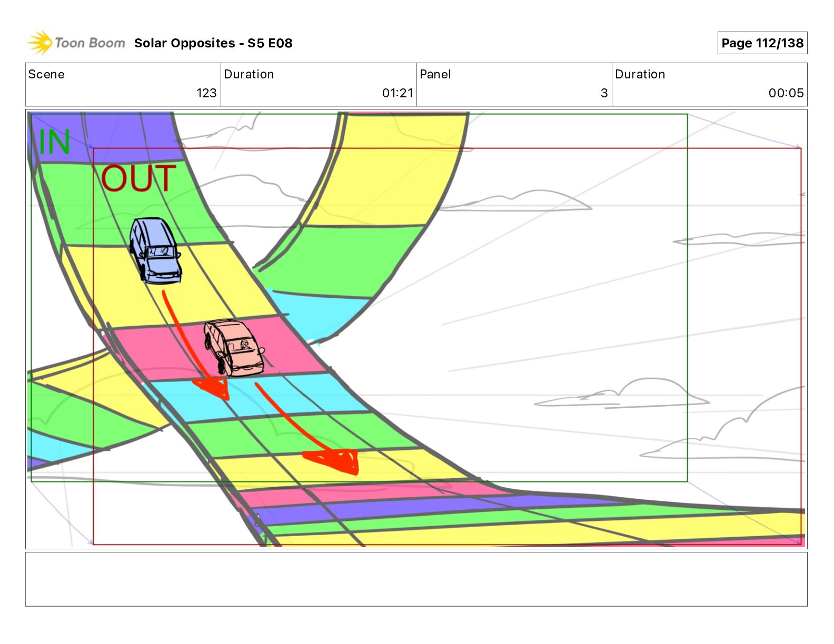
Task: Click the blue car in the storyboard panel
Action: [155, 250]
